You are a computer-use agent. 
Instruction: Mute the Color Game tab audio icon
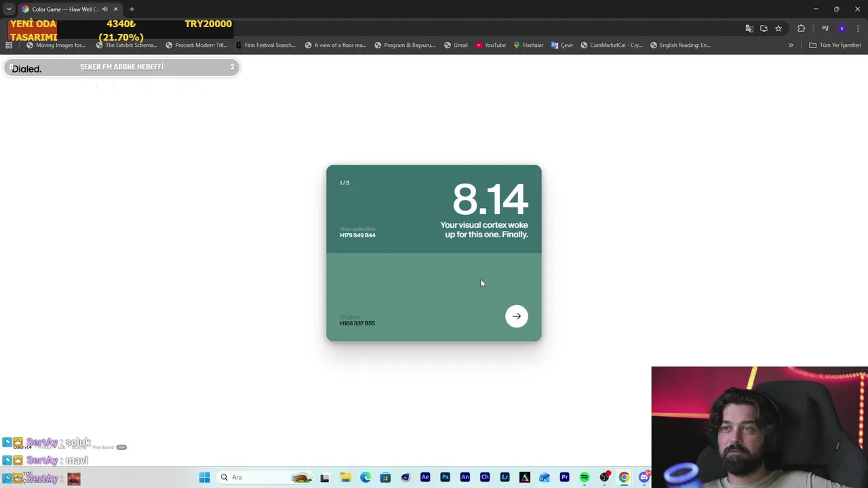pos(104,9)
